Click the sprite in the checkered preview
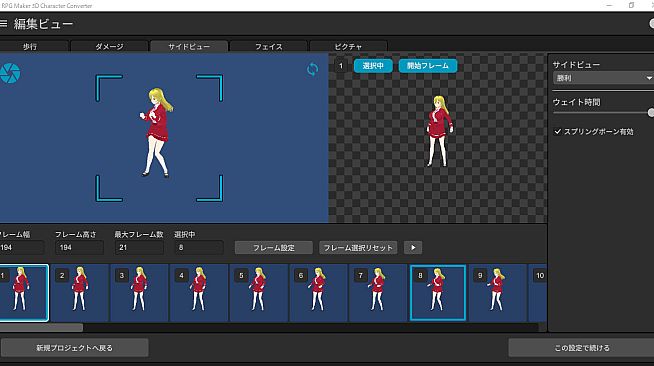 (x=439, y=131)
